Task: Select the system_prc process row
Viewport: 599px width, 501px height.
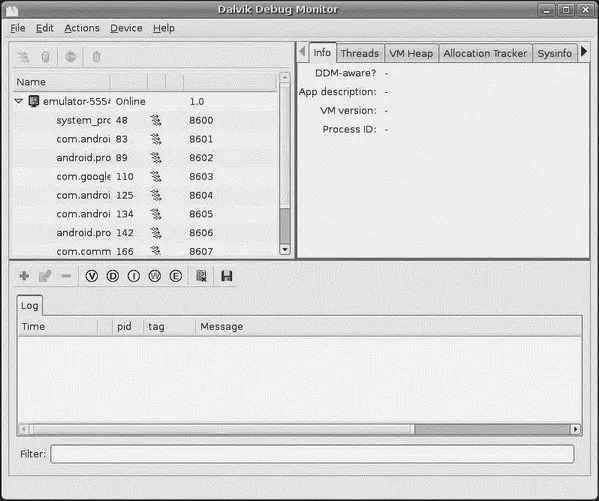Action: point(145,120)
